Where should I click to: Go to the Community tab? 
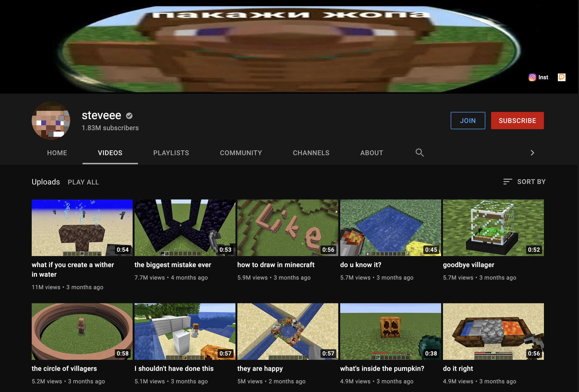click(241, 153)
